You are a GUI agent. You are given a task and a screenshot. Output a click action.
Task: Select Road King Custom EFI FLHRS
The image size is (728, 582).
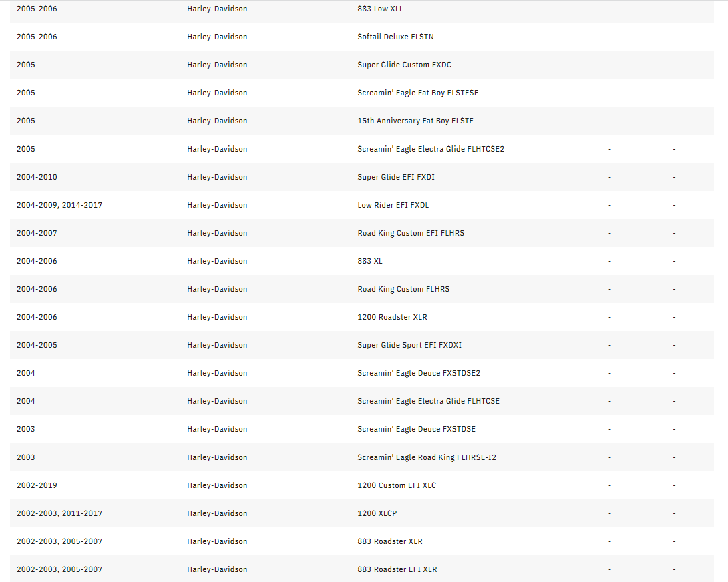[411, 233]
